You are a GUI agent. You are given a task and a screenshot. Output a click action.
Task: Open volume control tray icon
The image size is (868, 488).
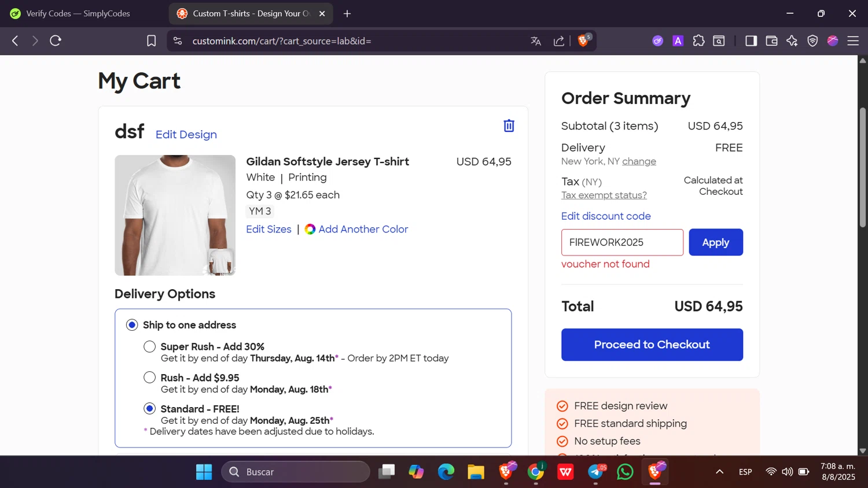[787, 472]
